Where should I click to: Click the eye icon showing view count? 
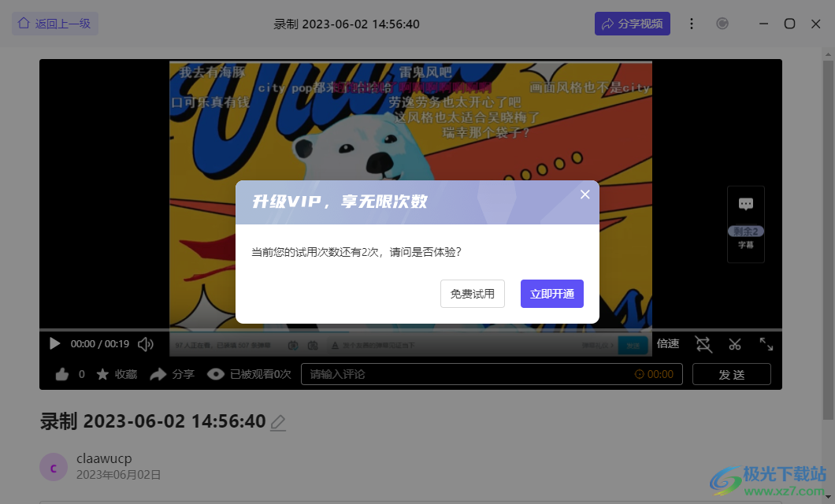(x=216, y=374)
